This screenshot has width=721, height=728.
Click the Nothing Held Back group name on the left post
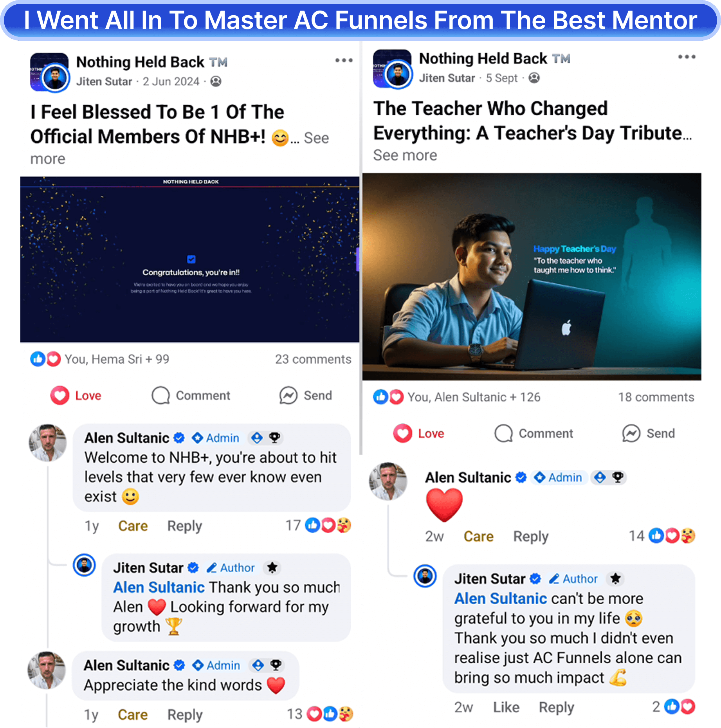tap(140, 62)
